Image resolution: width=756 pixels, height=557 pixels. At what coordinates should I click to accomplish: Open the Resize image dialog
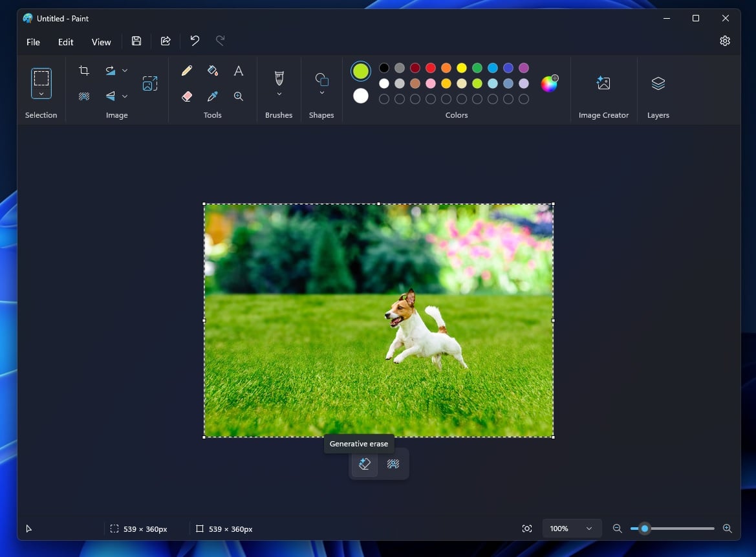click(149, 83)
